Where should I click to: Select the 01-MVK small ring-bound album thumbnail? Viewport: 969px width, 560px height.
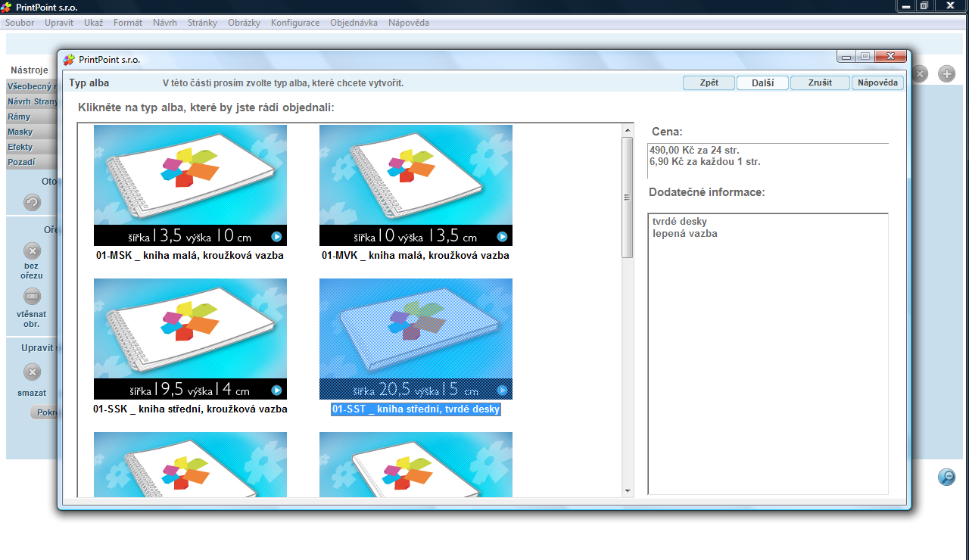(x=416, y=185)
